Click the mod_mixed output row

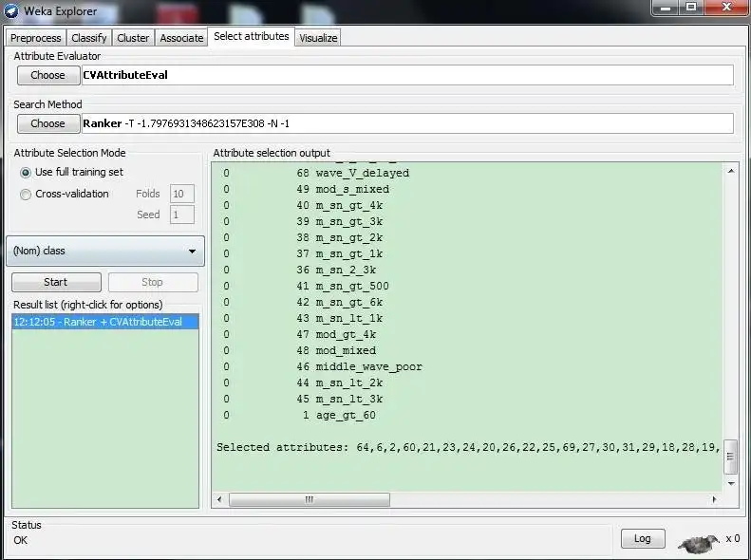click(299, 351)
